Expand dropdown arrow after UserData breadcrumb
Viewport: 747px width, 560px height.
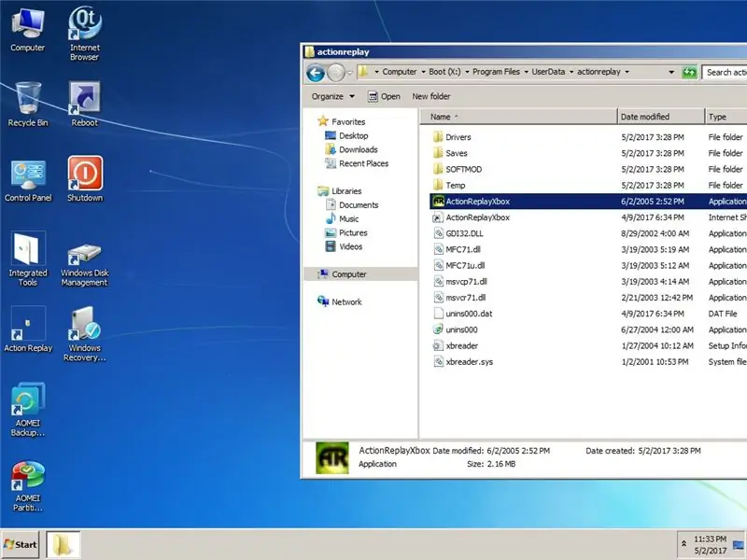click(x=571, y=72)
